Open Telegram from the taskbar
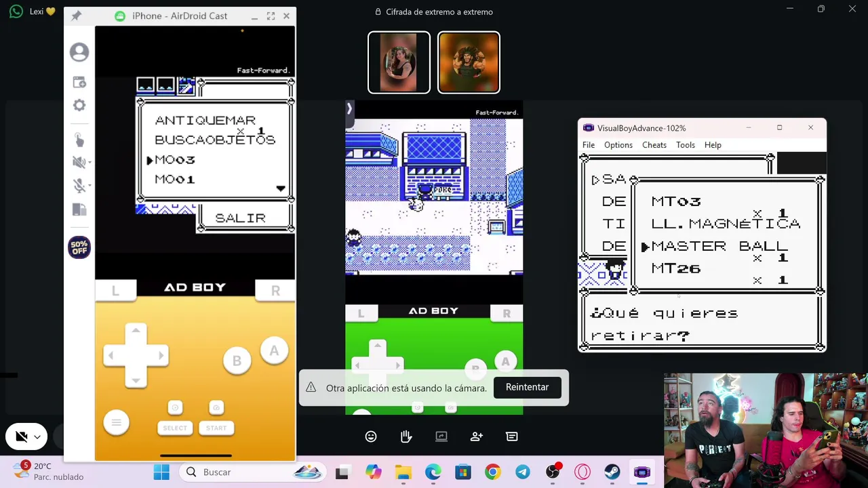The image size is (868, 488). click(522, 472)
